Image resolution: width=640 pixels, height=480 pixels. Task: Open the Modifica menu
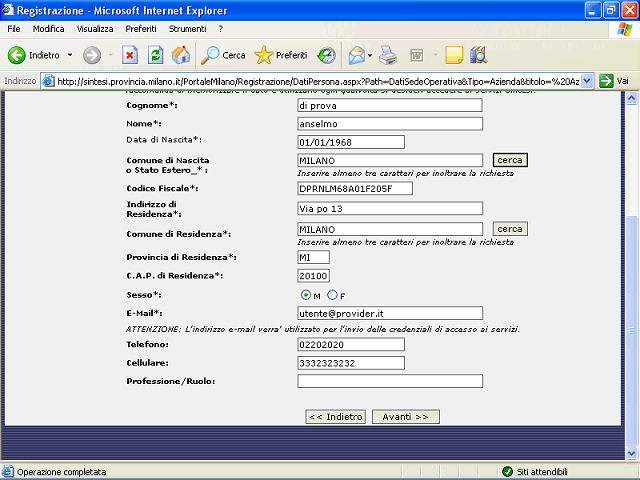tap(49, 29)
